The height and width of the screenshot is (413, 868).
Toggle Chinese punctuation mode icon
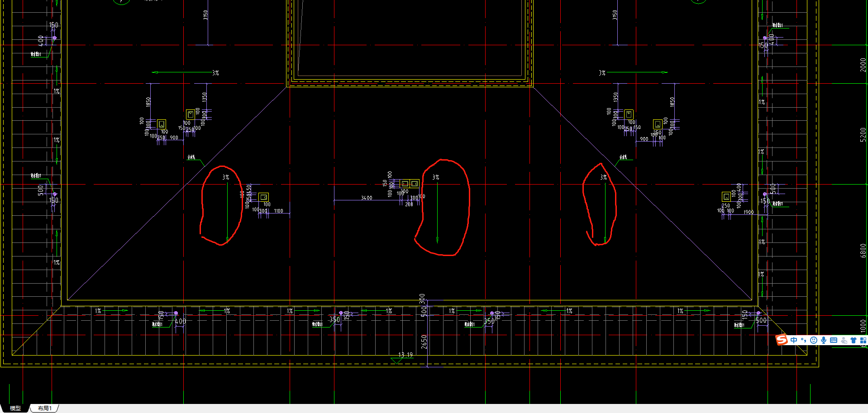(804, 340)
